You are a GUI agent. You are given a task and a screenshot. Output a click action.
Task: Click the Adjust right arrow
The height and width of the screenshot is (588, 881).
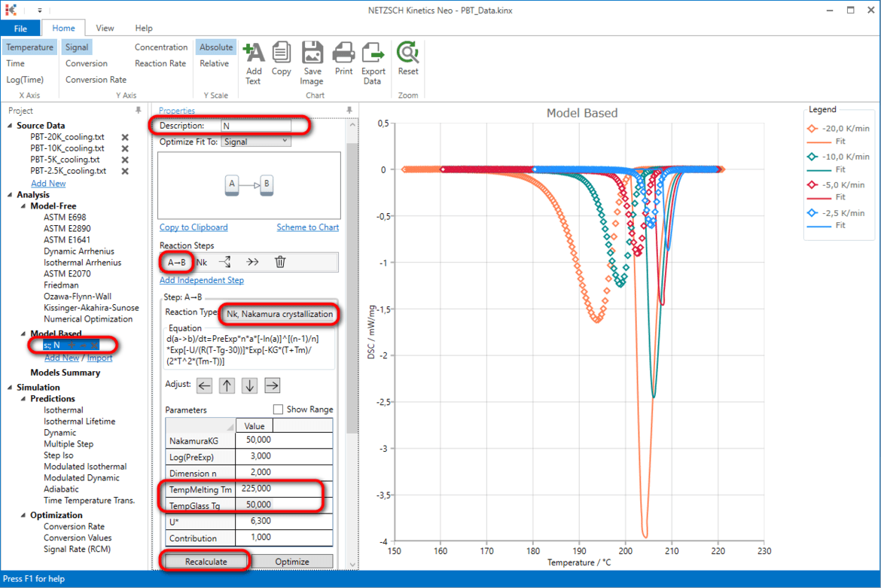point(272,385)
